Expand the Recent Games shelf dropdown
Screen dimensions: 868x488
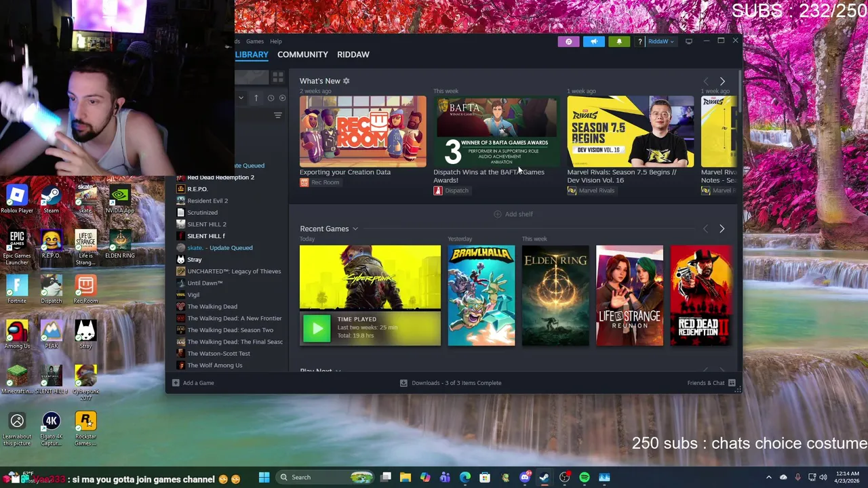355,229
